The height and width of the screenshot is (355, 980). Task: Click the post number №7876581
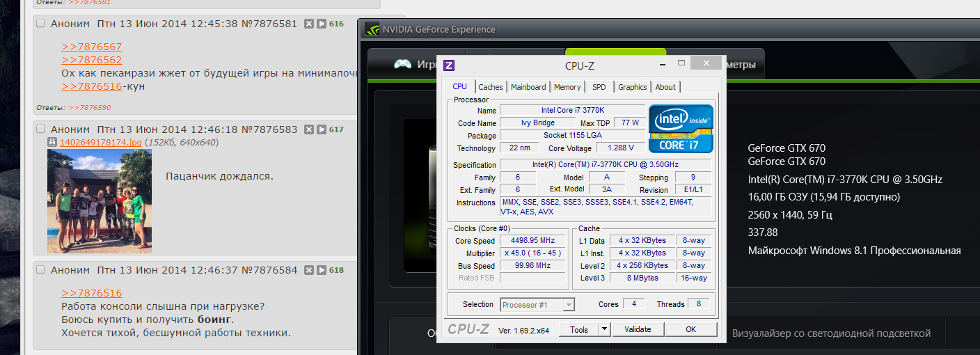[269, 24]
